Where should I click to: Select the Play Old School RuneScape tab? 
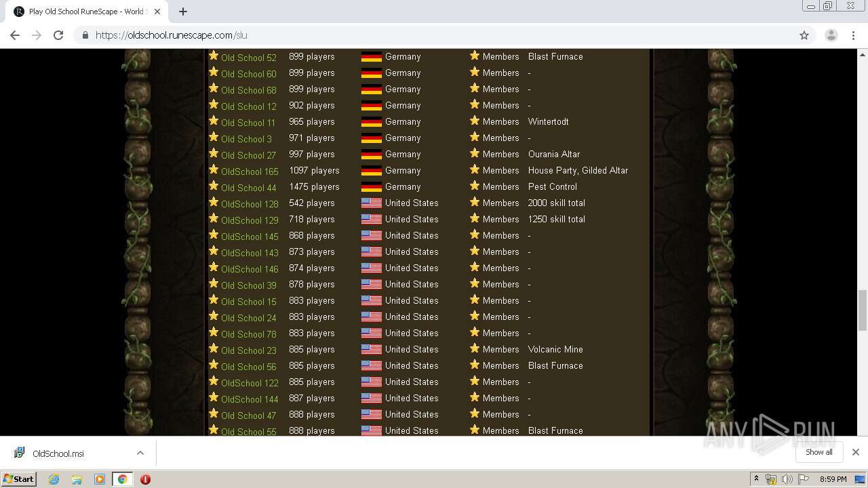click(86, 12)
